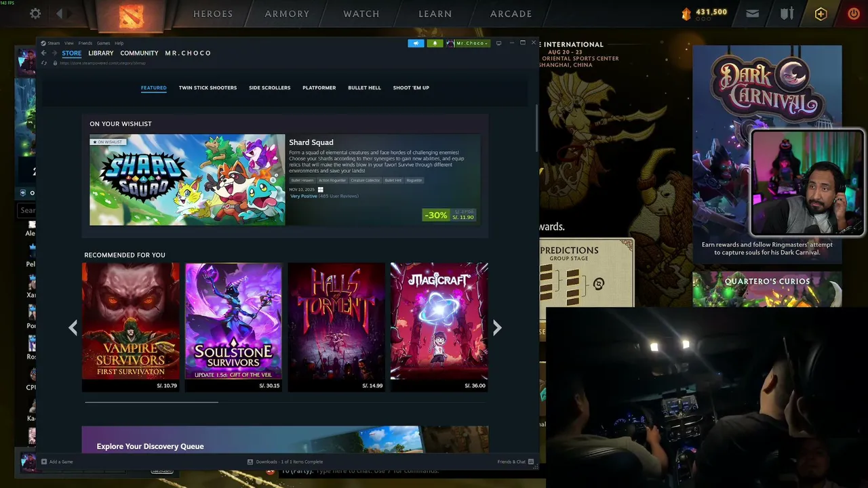
Task: Click the Downloads status icon
Action: pyautogui.click(x=250, y=462)
